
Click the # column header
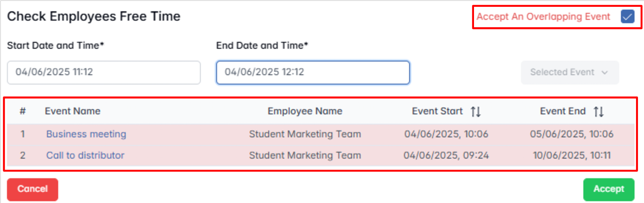point(23,111)
